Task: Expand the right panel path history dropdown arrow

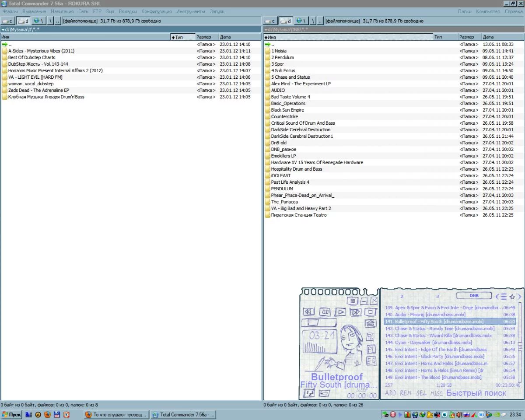Action: coord(266,30)
